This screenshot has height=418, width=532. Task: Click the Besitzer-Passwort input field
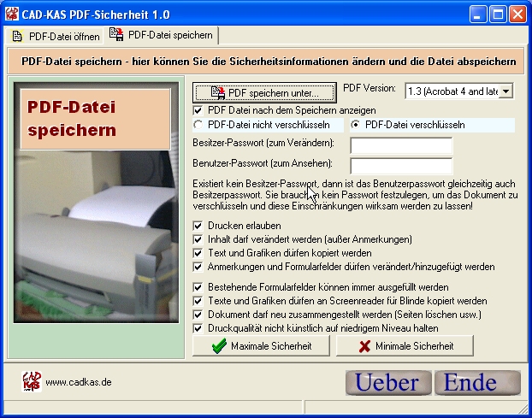coord(400,146)
